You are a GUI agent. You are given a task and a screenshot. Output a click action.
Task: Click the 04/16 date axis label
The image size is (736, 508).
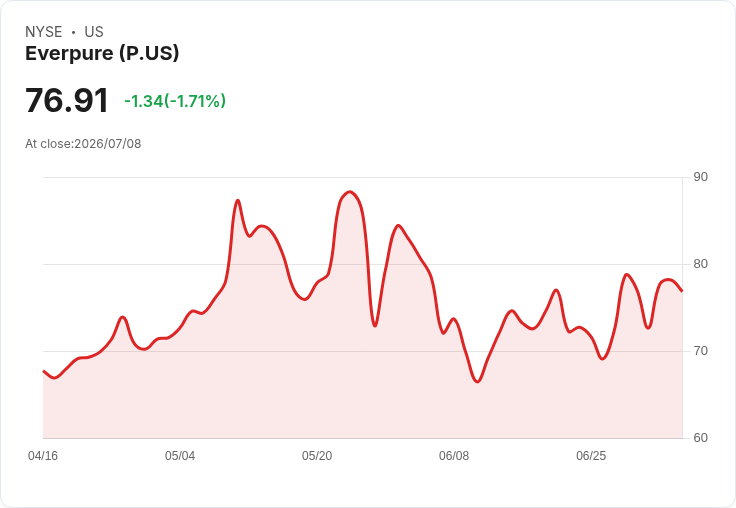pyautogui.click(x=43, y=455)
